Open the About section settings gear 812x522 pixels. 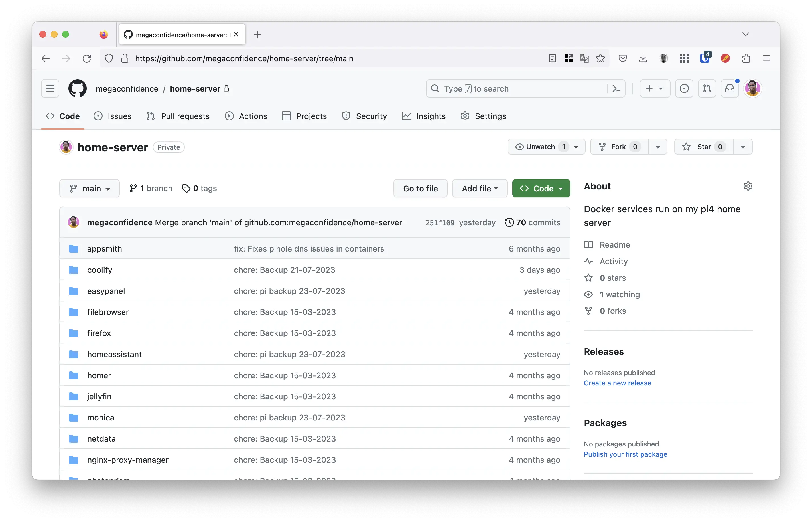tap(748, 186)
